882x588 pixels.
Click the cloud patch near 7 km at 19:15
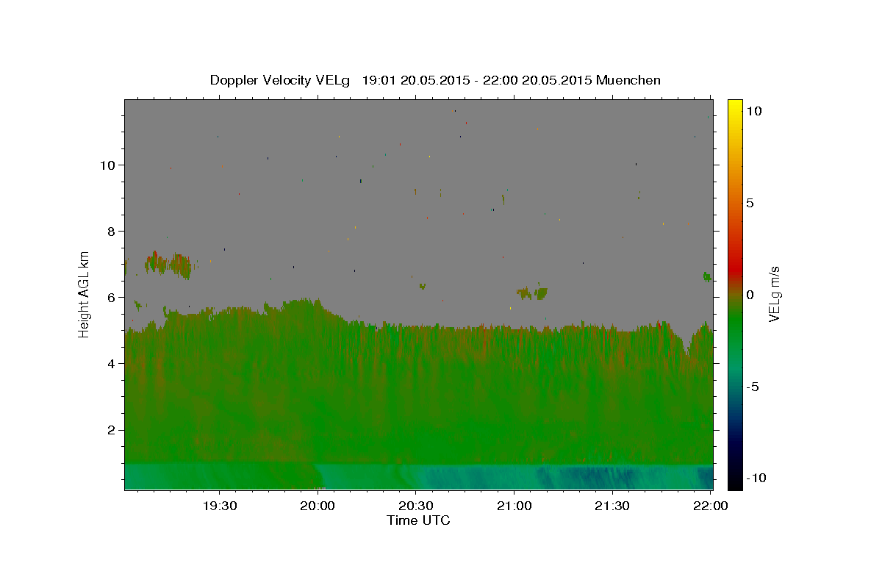pos(169,264)
